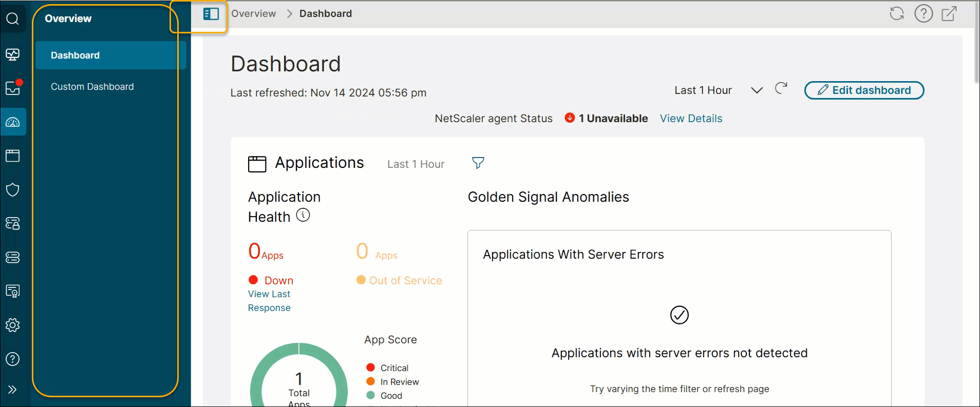
Task: Click the Critical legend red dot
Action: coord(370,367)
